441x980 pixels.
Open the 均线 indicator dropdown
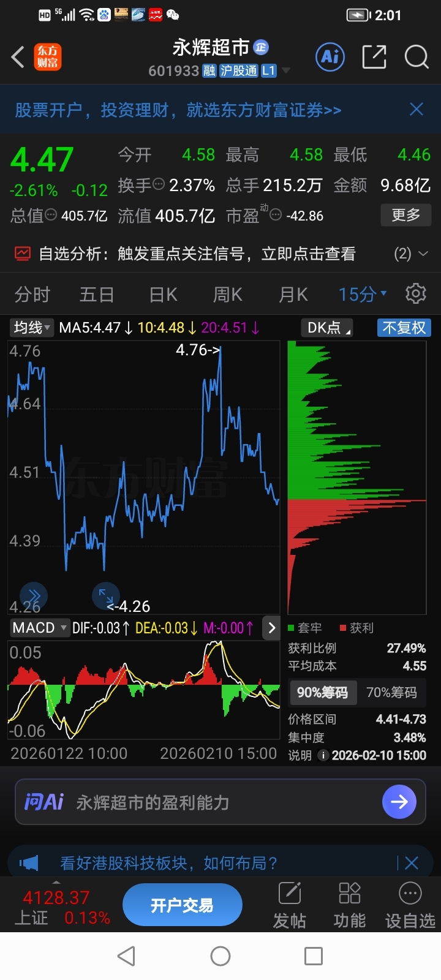pos(32,328)
